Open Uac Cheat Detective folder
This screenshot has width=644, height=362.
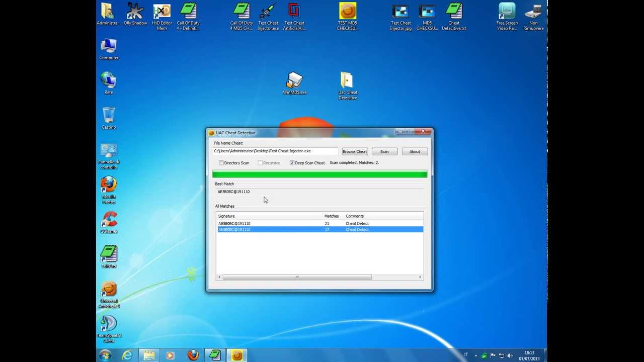pos(348,85)
